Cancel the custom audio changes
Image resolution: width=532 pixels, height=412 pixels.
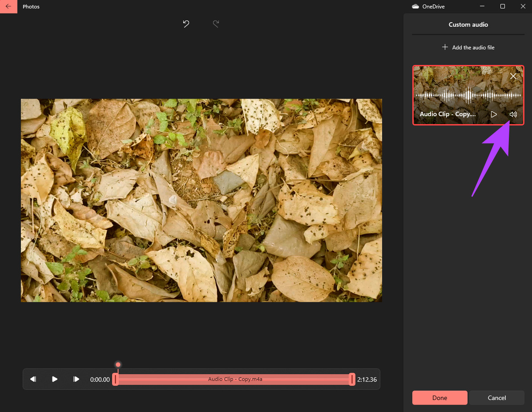[496, 398]
